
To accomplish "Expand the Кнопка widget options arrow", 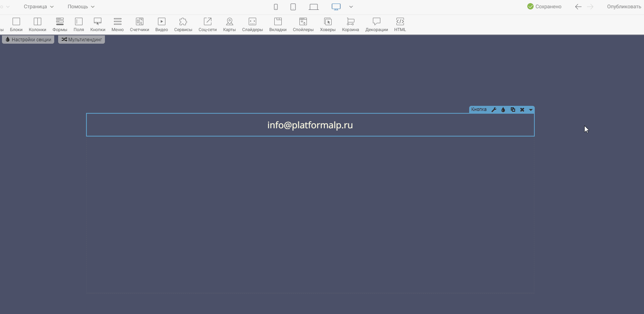I will pos(531,110).
